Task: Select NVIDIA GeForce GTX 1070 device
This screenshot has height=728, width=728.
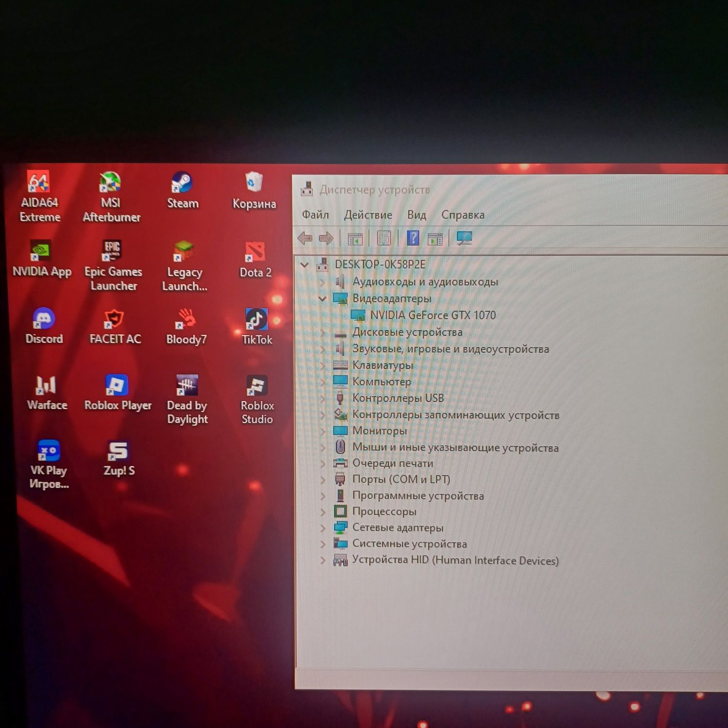Action: click(x=433, y=315)
